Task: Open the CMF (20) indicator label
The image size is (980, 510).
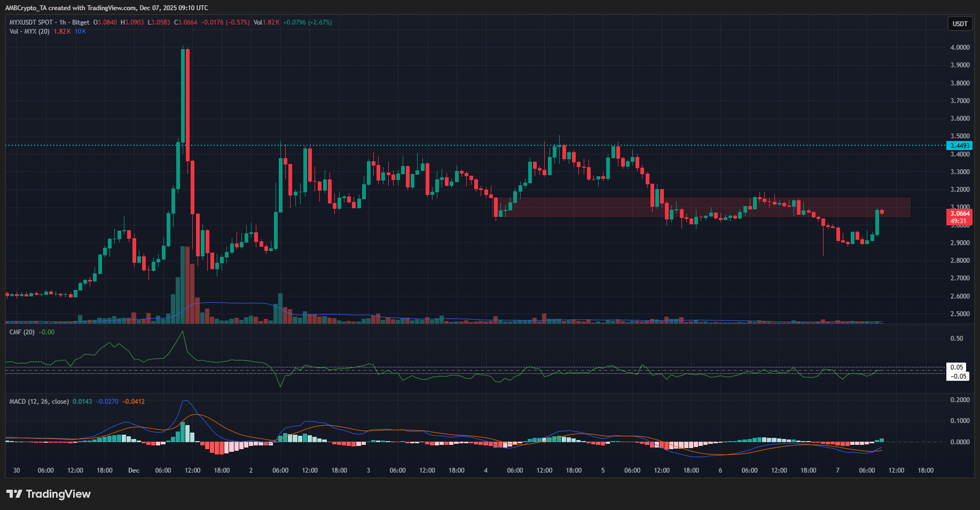Action: coord(21,332)
